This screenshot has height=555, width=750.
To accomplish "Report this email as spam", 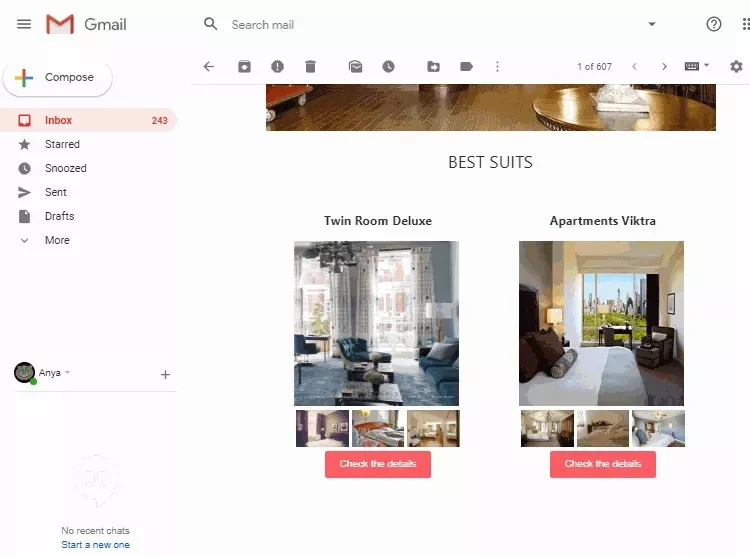I will point(277,67).
